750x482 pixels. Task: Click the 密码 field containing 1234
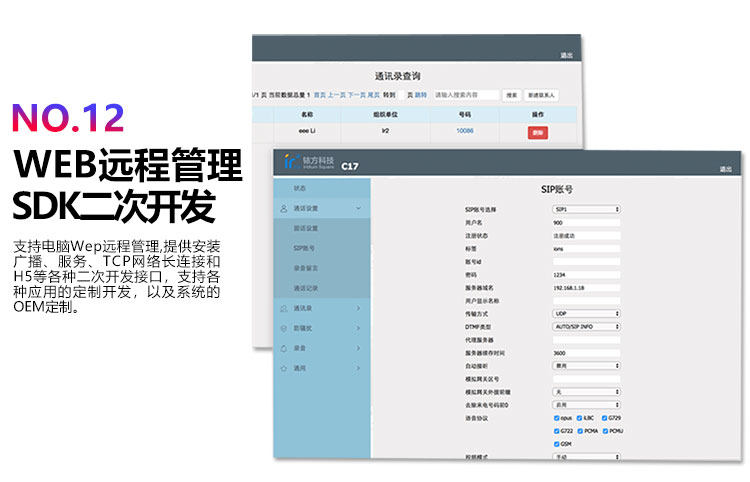point(586,275)
